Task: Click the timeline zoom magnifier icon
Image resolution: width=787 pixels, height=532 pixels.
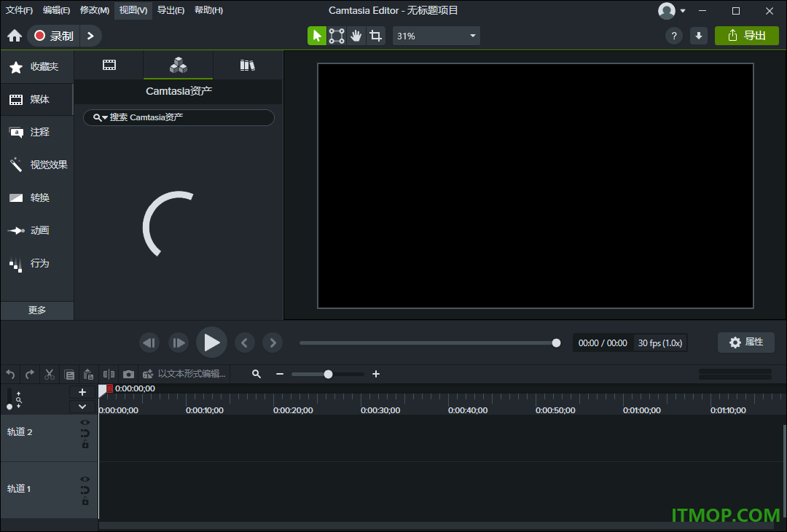Action: (x=257, y=374)
